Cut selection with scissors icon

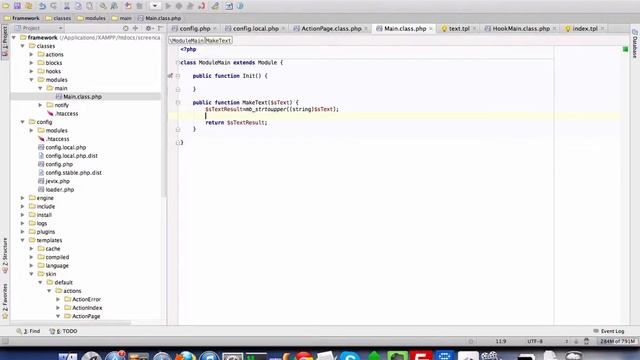click(67, 6)
